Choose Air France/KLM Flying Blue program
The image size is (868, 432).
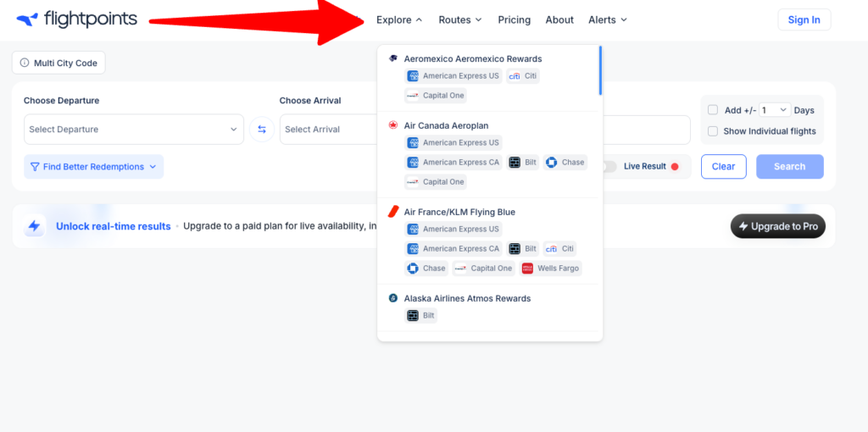[x=459, y=212]
